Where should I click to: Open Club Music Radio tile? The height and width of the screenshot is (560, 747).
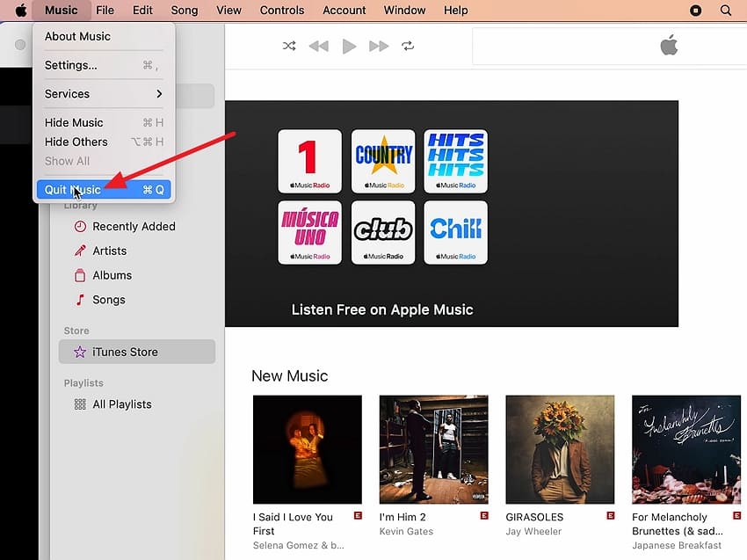[x=383, y=233]
